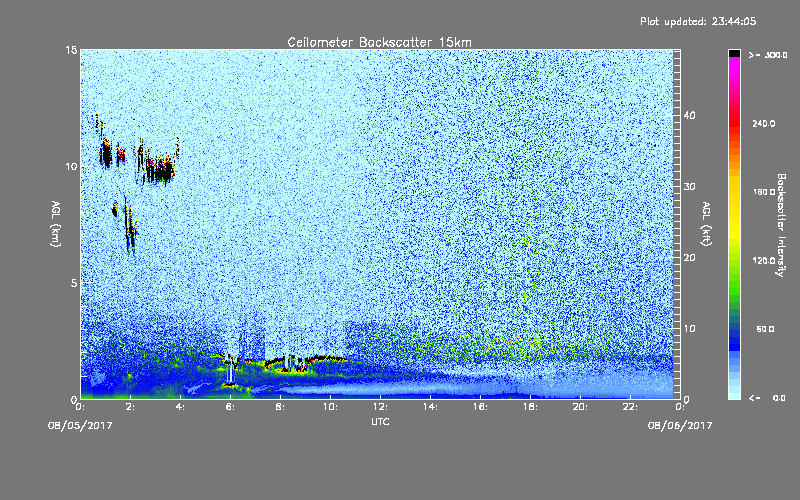Click the '22:' hour tick on the time axis
Screen dimensions: 800x500
click(x=630, y=407)
